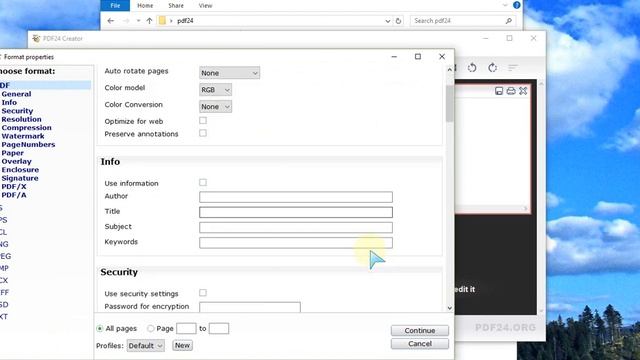Open Color Conversion dropdown
This screenshot has width=640, height=360.
pyautogui.click(x=216, y=107)
